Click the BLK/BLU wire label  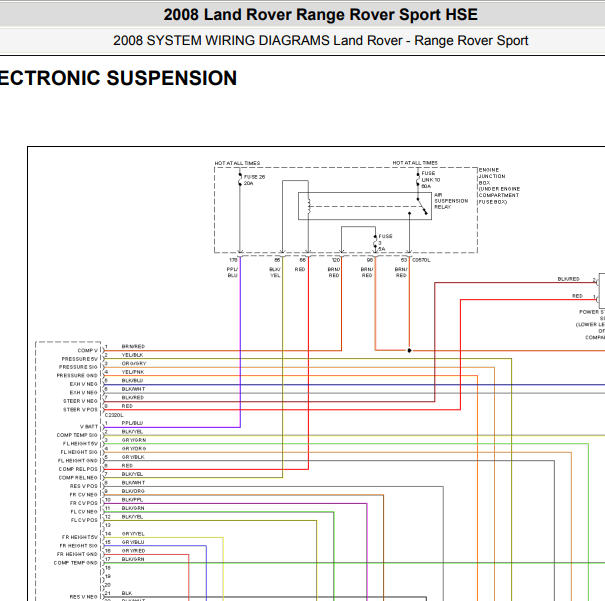point(132,380)
